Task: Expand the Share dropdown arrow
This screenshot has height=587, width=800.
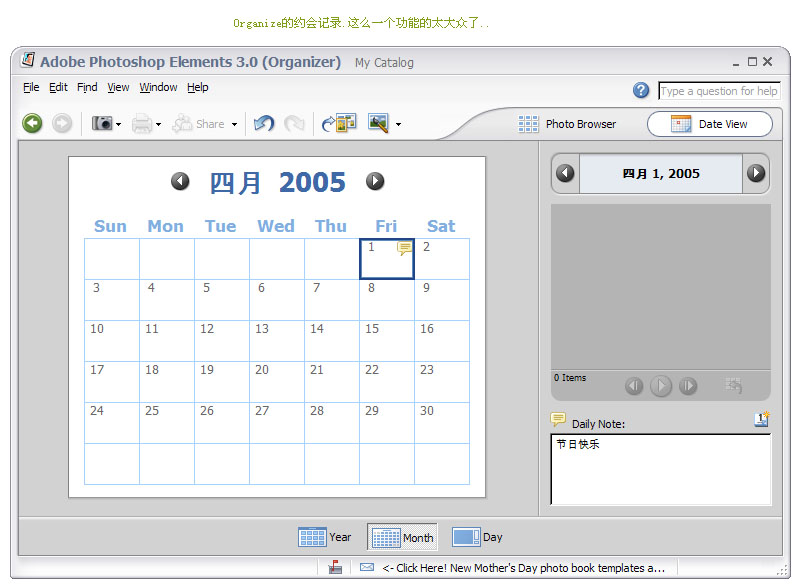Action: point(234,124)
